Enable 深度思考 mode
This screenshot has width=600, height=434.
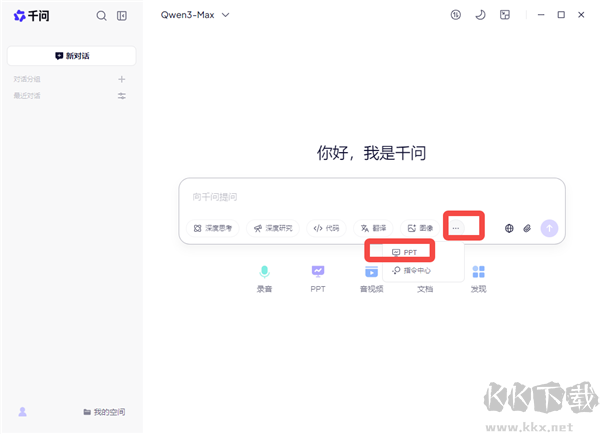point(213,228)
